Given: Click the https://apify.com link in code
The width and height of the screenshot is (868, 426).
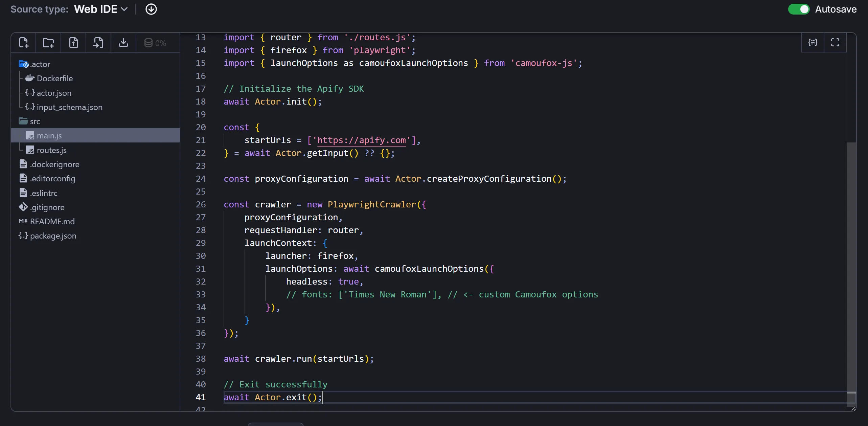Looking at the screenshot, I should 361,140.
